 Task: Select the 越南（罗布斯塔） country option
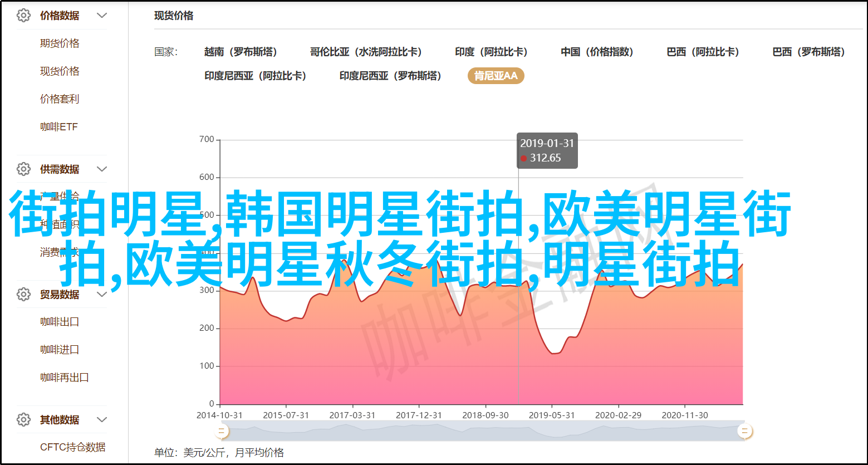pos(241,52)
